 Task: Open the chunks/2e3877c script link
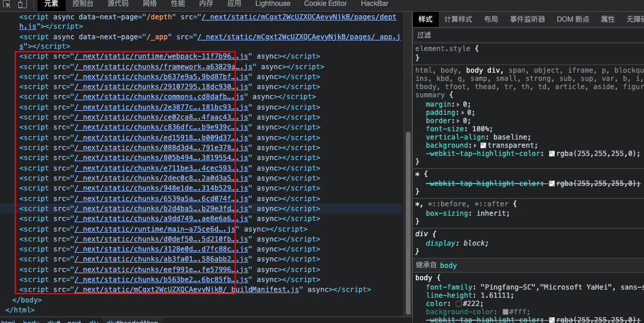click(161, 107)
